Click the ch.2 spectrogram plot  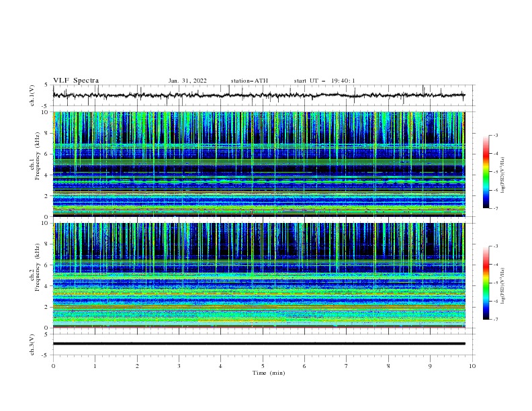(x=259, y=275)
